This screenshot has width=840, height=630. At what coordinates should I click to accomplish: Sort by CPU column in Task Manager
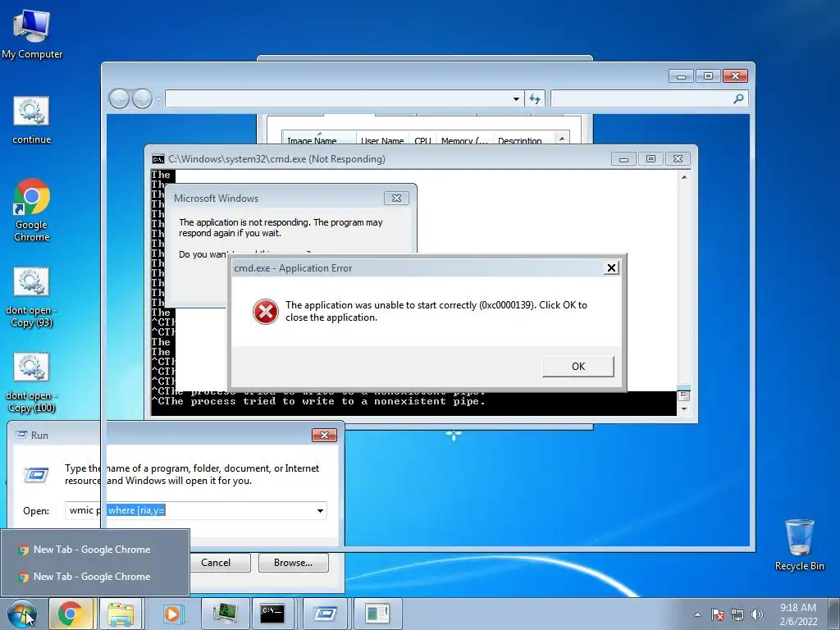[x=422, y=138]
